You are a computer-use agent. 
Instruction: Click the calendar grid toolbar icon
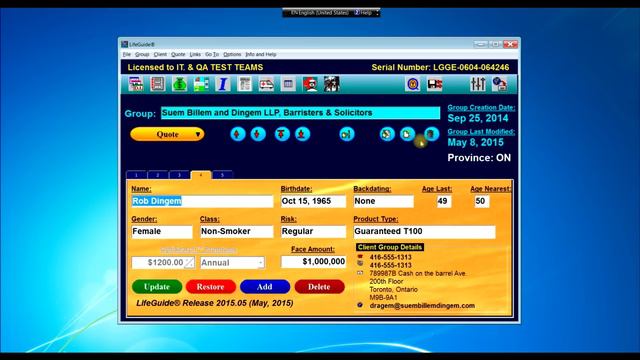point(288,84)
